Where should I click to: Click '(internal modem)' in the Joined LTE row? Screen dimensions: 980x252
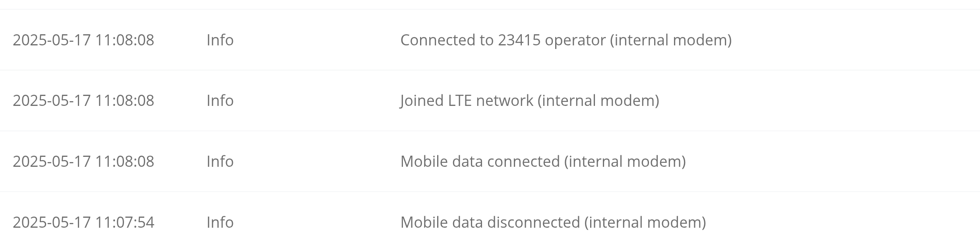coord(598,100)
